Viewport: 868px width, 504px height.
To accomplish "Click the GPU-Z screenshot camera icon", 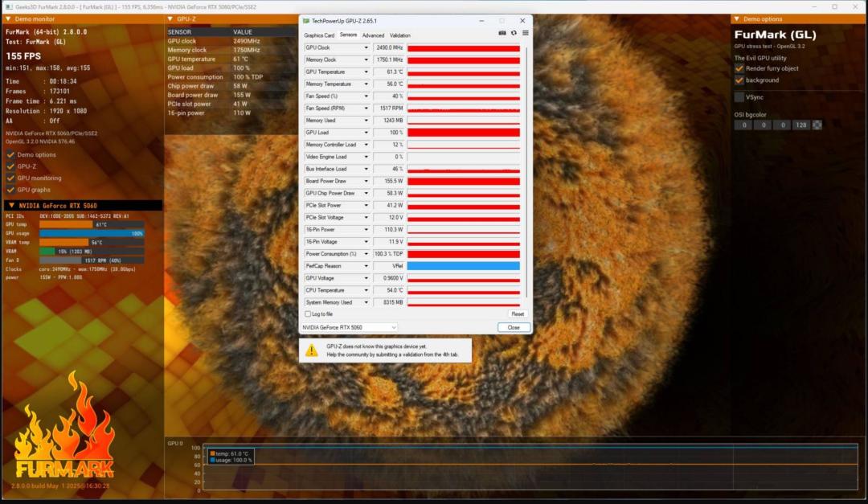I will pyautogui.click(x=502, y=33).
